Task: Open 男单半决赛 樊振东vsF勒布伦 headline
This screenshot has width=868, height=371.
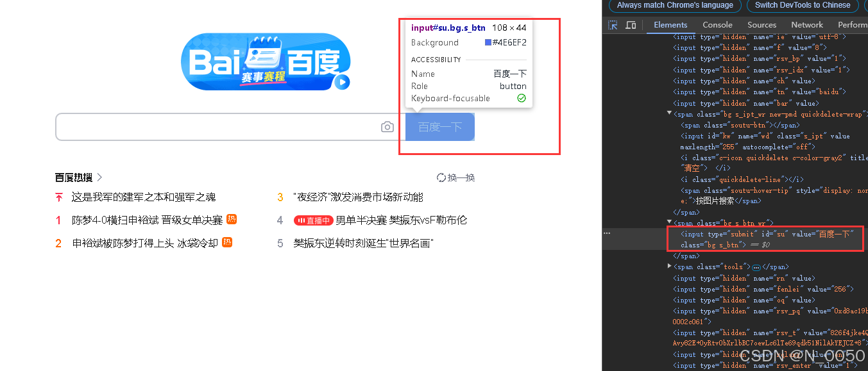Action: (401, 220)
